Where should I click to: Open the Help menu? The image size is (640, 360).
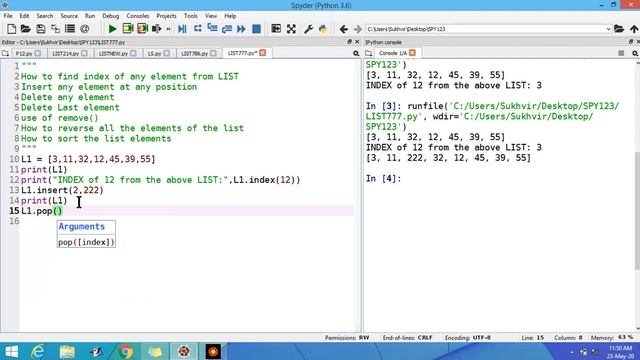pyautogui.click(x=230, y=16)
